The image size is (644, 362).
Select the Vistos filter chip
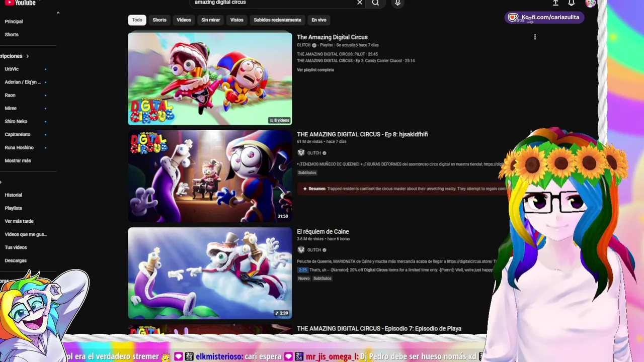pos(236,20)
